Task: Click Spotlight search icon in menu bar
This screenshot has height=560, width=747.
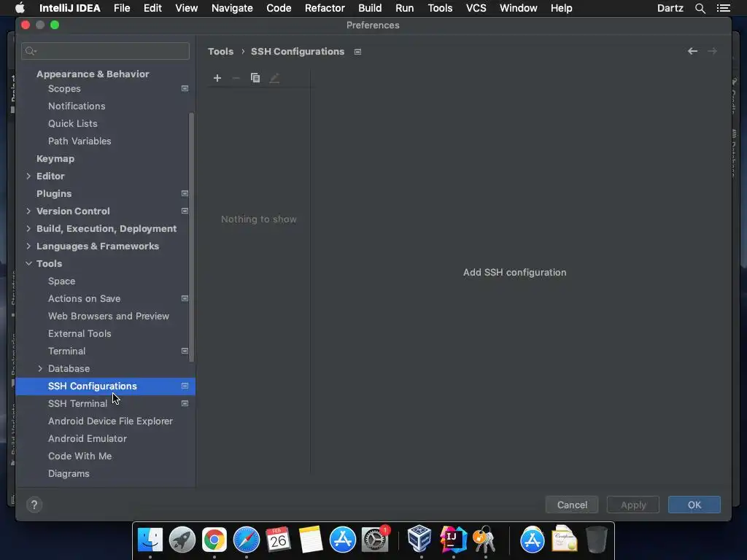Action: pos(700,8)
